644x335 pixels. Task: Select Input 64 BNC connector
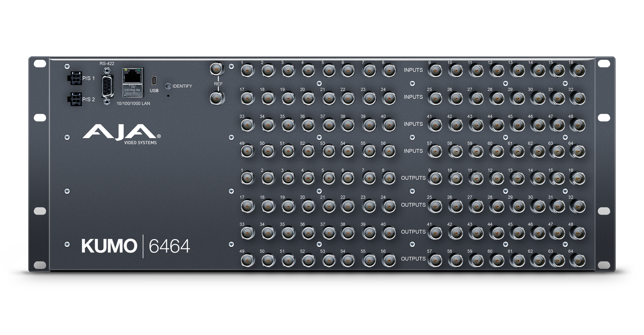click(x=577, y=152)
